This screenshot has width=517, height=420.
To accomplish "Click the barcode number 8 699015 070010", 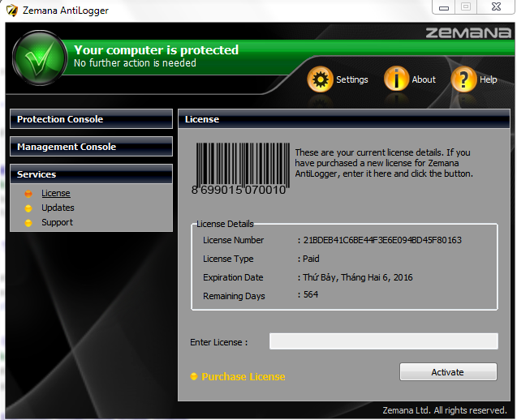I will pos(239,190).
